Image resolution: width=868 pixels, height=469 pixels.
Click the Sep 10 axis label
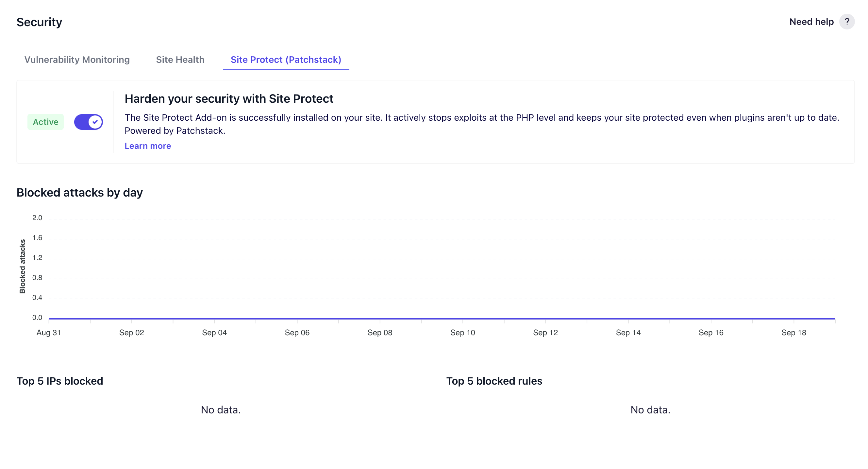tap(462, 332)
